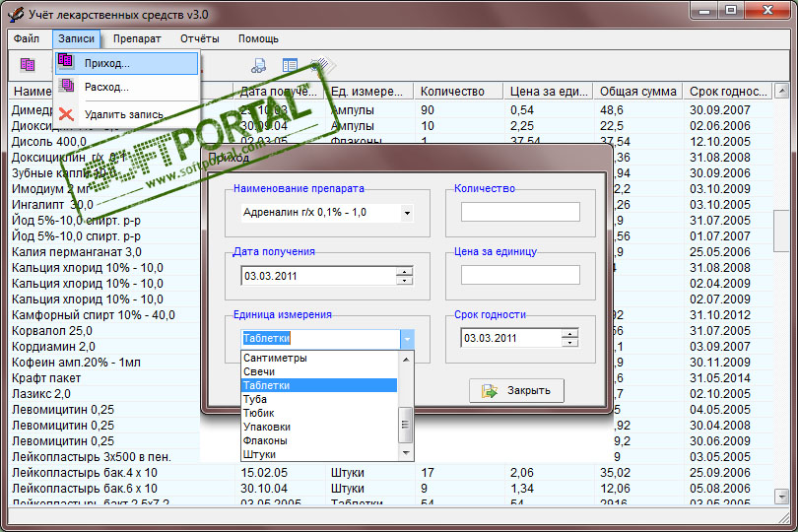Select the Лейкопластырь бак.4 х 10 row
Screen dimensions: 798x532
click(390, 473)
